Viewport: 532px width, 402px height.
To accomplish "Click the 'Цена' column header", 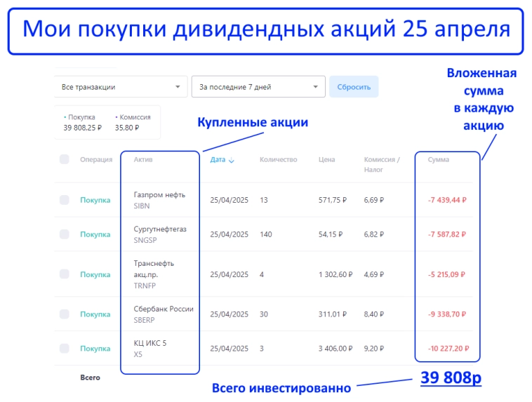I will 327,159.
